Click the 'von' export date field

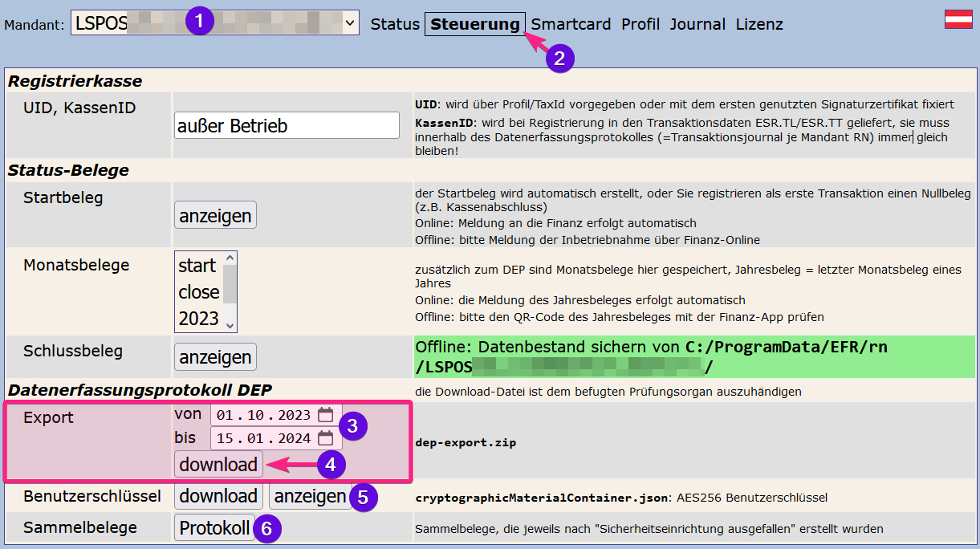276,415
